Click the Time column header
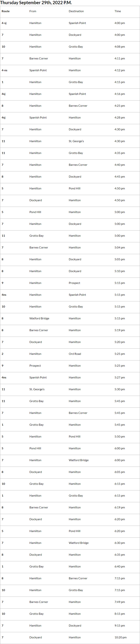This screenshot has width=140, height=644. pos(117,11)
